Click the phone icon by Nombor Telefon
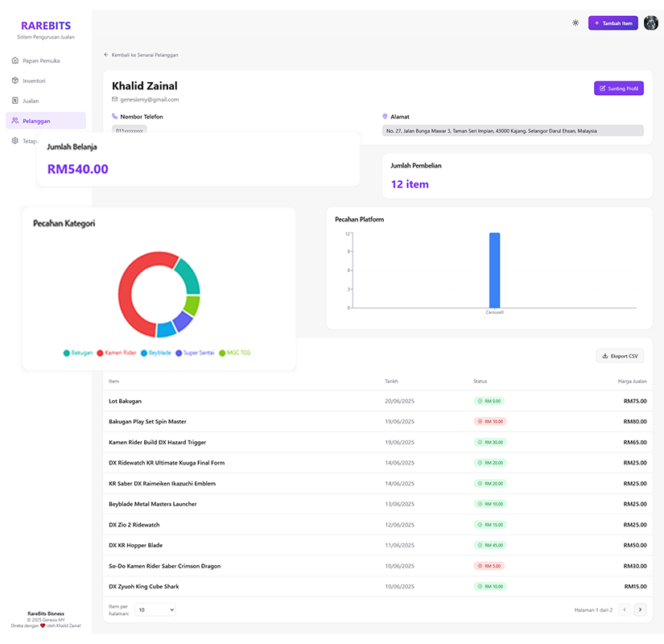664x644 pixels. coord(115,117)
